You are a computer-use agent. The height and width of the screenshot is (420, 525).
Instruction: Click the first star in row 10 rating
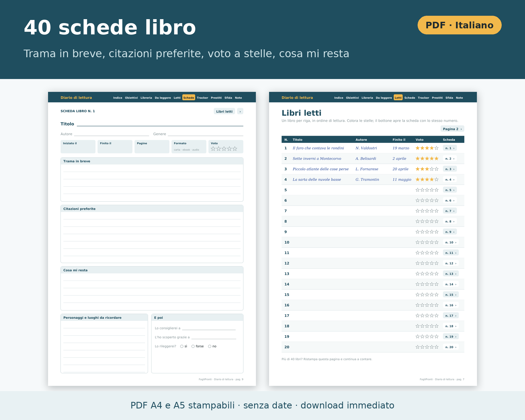point(418,242)
